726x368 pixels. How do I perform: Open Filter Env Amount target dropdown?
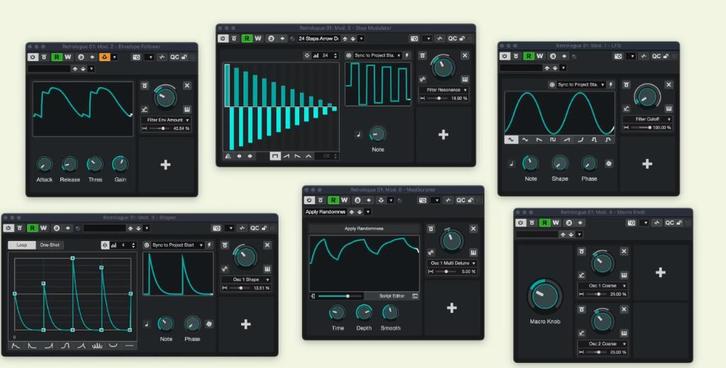166,120
